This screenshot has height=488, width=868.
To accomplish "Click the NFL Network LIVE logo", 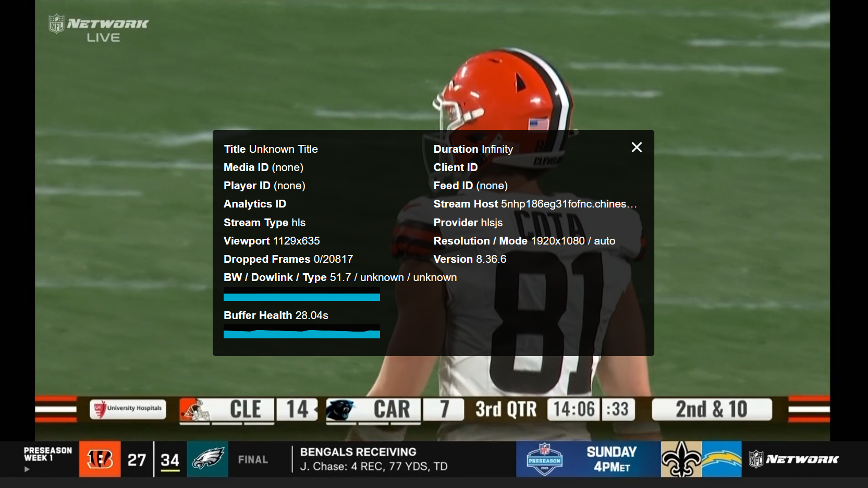I will 99,29.
